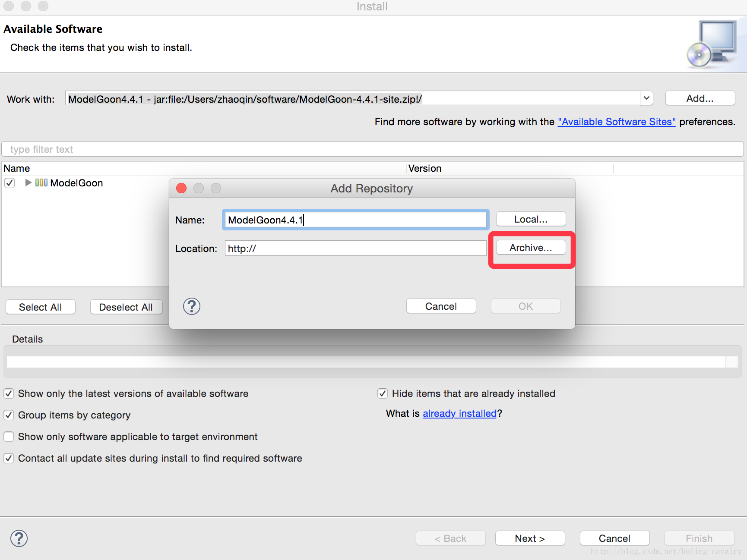Cancel the Add Repository dialog
Screen dimensions: 747x560
point(441,306)
